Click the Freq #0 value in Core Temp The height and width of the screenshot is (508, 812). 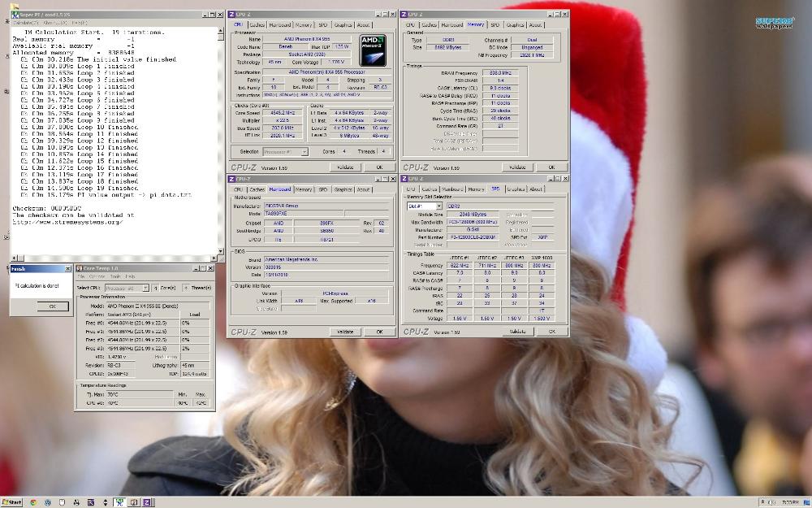pyautogui.click(x=142, y=323)
